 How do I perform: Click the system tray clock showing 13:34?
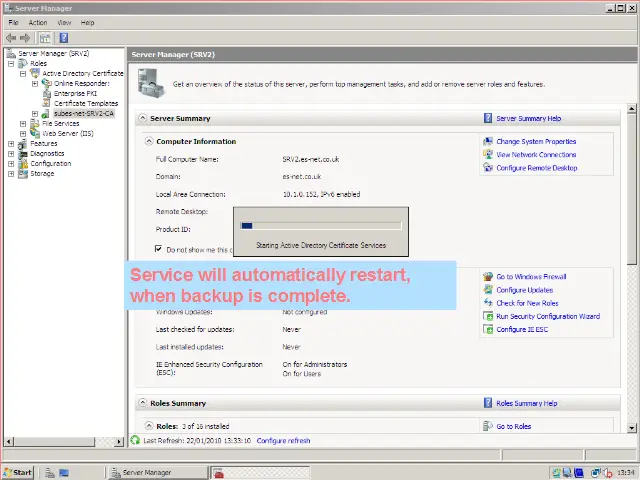coord(626,473)
